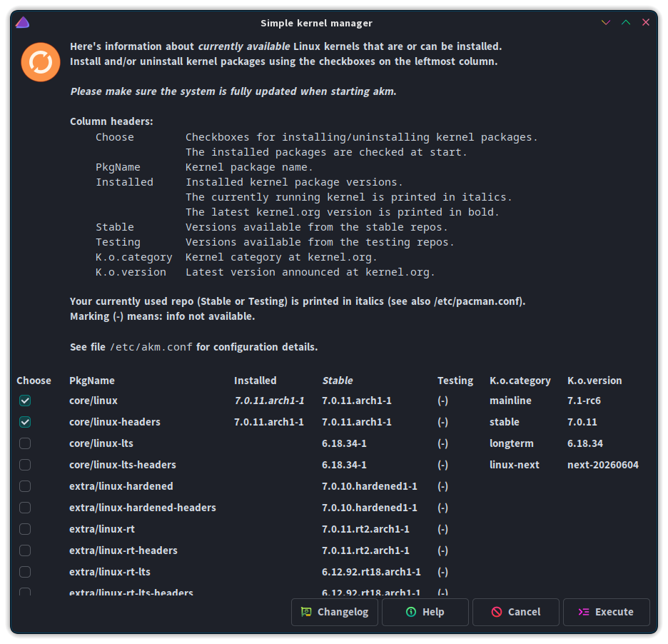The height and width of the screenshot is (644, 668).
Task: Click the mainline category cell
Action: click(x=510, y=401)
